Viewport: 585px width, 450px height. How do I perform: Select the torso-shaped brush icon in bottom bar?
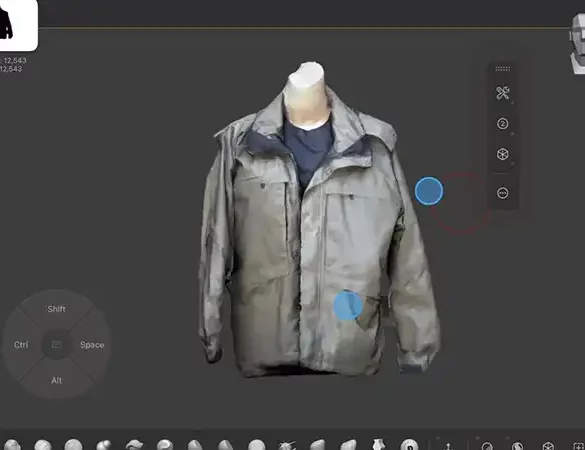coord(379,444)
